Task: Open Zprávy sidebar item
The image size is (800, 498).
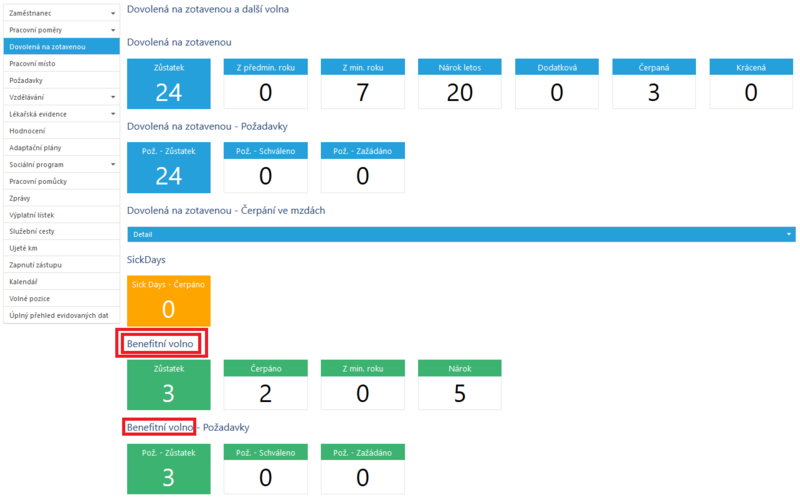Action: coord(61,198)
